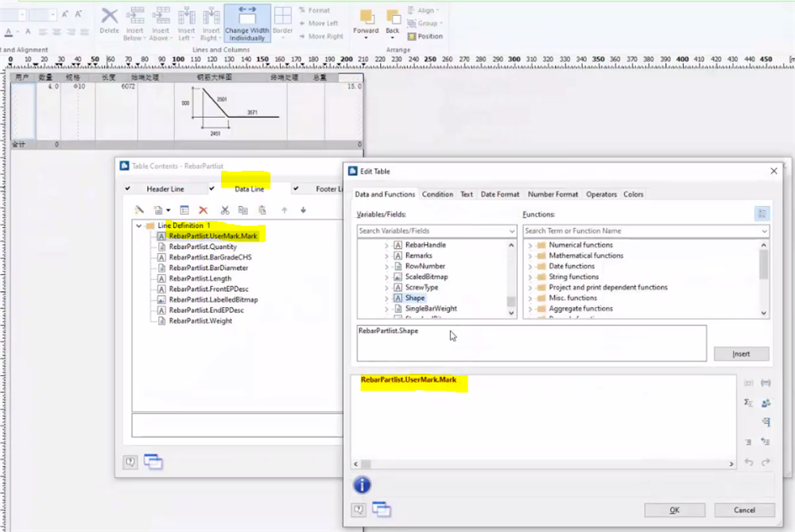Screen dimensions: 795x532
Task: Move the column down with the blue arrow
Action: point(303,210)
